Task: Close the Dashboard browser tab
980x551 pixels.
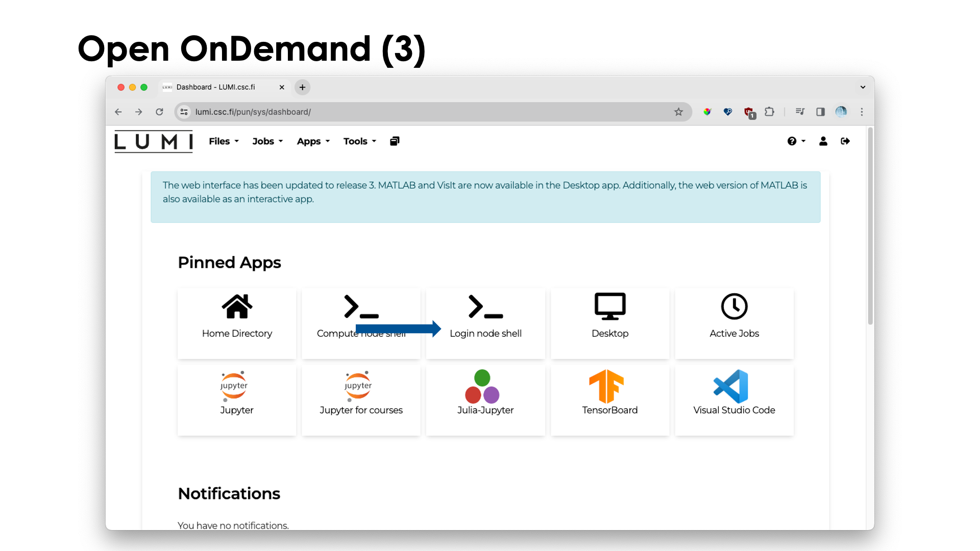Action: [282, 87]
